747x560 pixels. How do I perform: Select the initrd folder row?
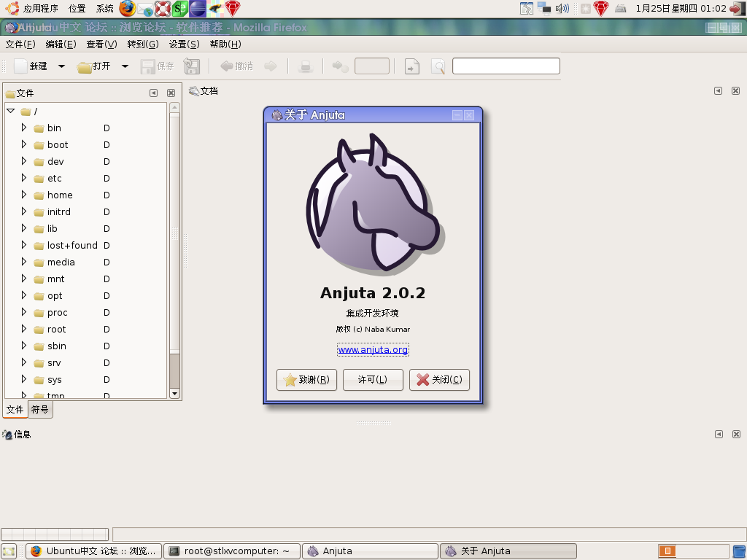pyautogui.click(x=86, y=212)
